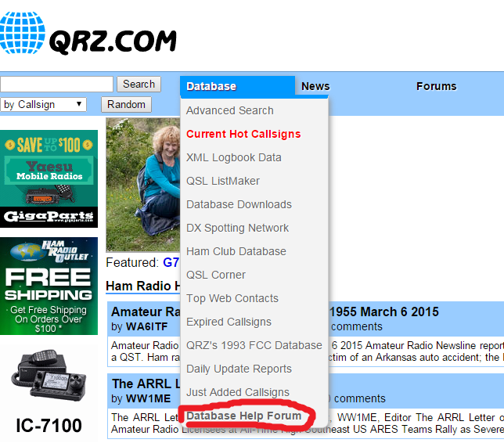Click the IC-7100 radio image
The width and height of the screenshot is (504, 443).
pyautogui.click(x=49, y=374)
